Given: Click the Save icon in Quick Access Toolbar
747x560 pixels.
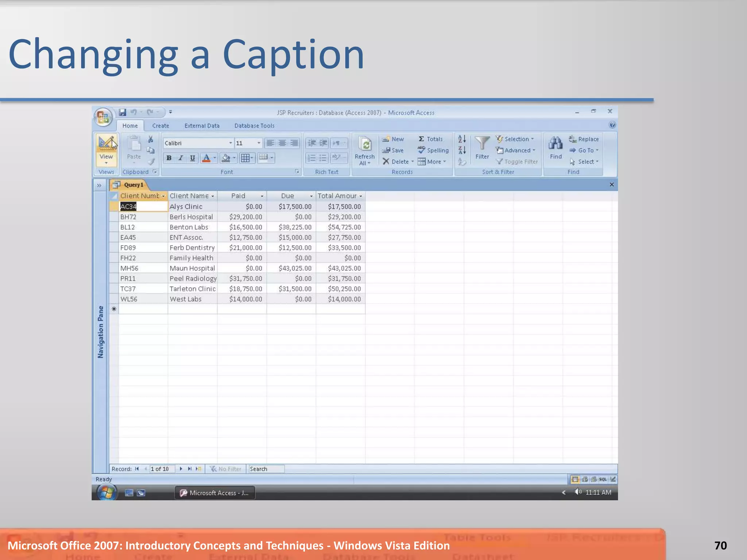Looking at the screenshot, I should pos(123,112).
